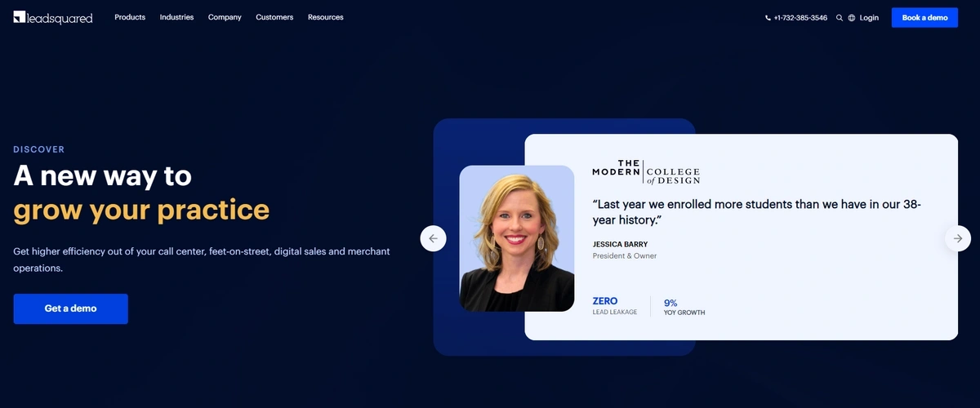Click the Get a demo button

tap(70, 308)
